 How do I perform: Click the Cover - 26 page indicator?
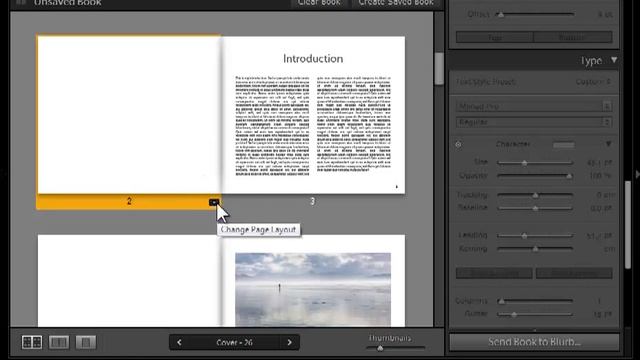coord(234,342)
